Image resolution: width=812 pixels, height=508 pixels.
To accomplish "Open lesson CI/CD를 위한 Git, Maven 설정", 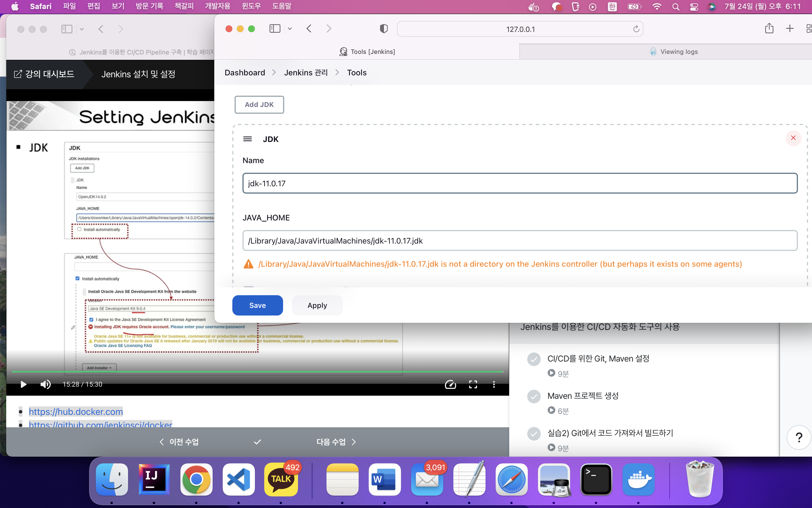I will (x=598, y=359).
